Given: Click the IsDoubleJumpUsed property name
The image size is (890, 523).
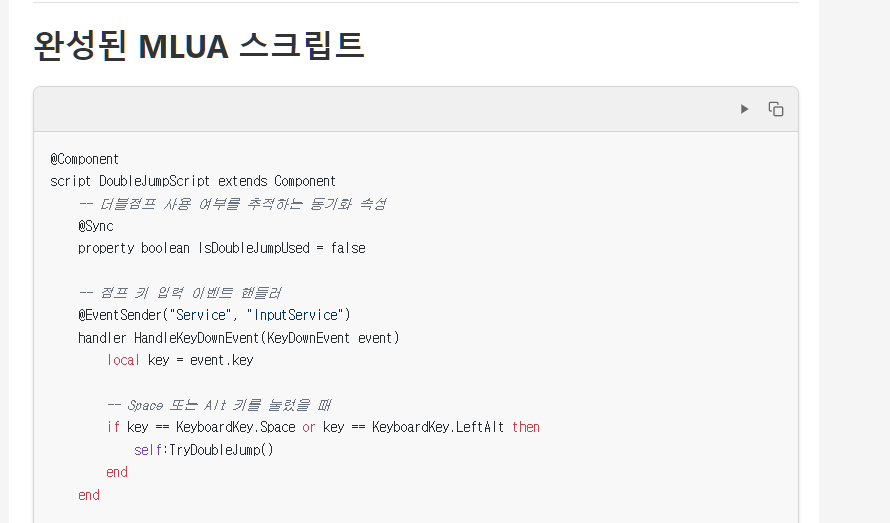Looking at the screenshot, I should click(254, 248).
